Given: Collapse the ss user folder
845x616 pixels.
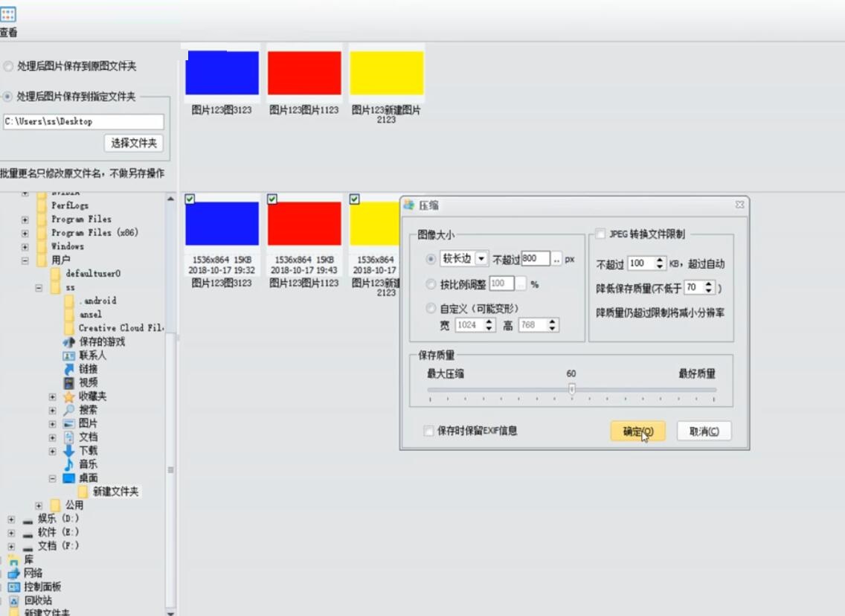Looking at the screenshot, I should coord(39,288).
